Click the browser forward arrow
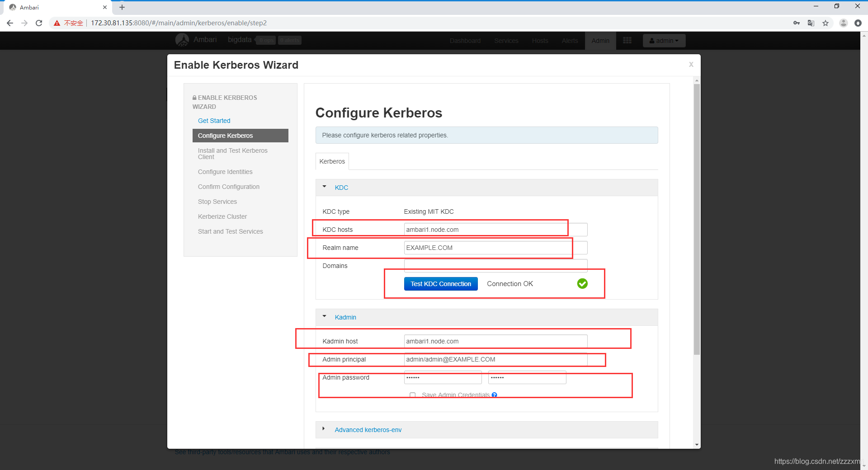 pos(24,23)
